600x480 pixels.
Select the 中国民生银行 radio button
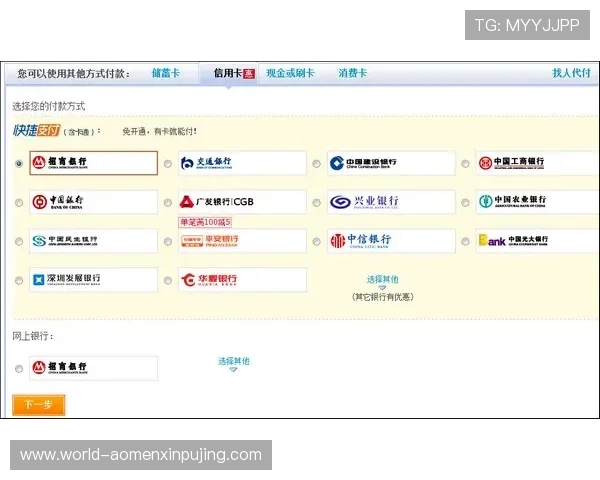(x=19, y=242)
